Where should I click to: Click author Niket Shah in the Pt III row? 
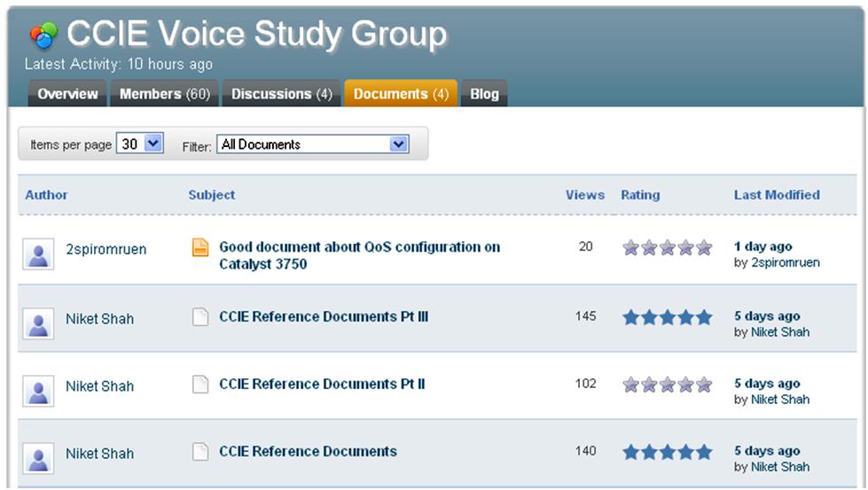[x=99, y=319]
